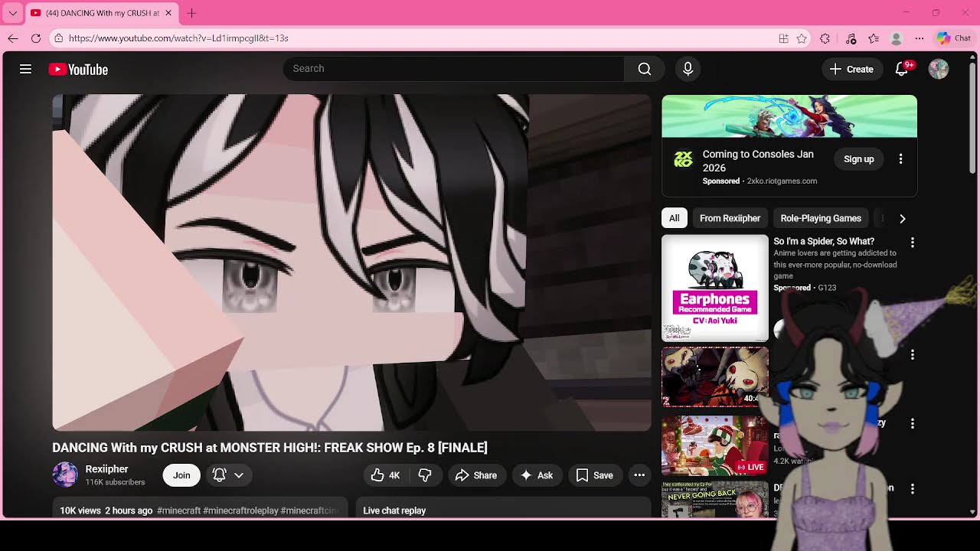Click the Create button
Screen dimensions: 980x551
coord(851,69)
